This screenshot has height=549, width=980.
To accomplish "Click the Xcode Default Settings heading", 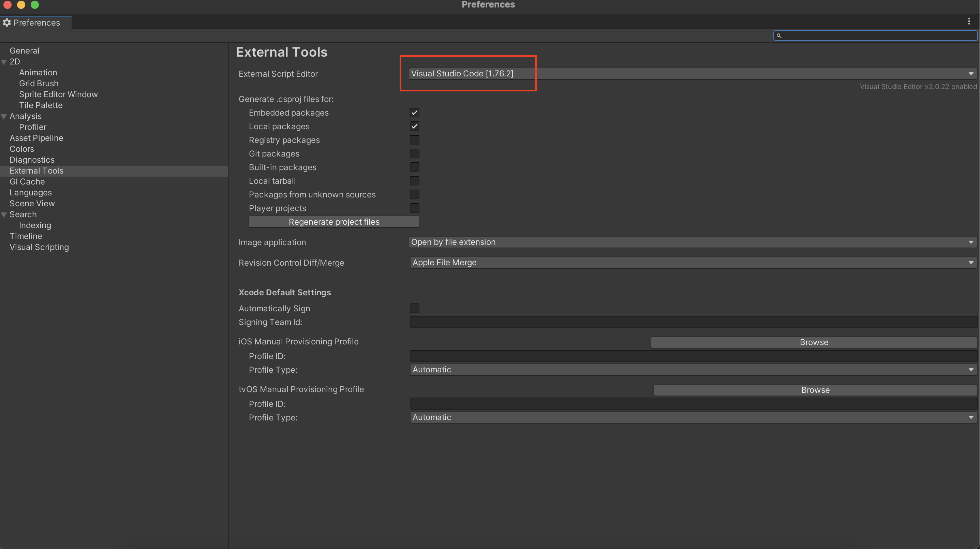I will 285,292.
